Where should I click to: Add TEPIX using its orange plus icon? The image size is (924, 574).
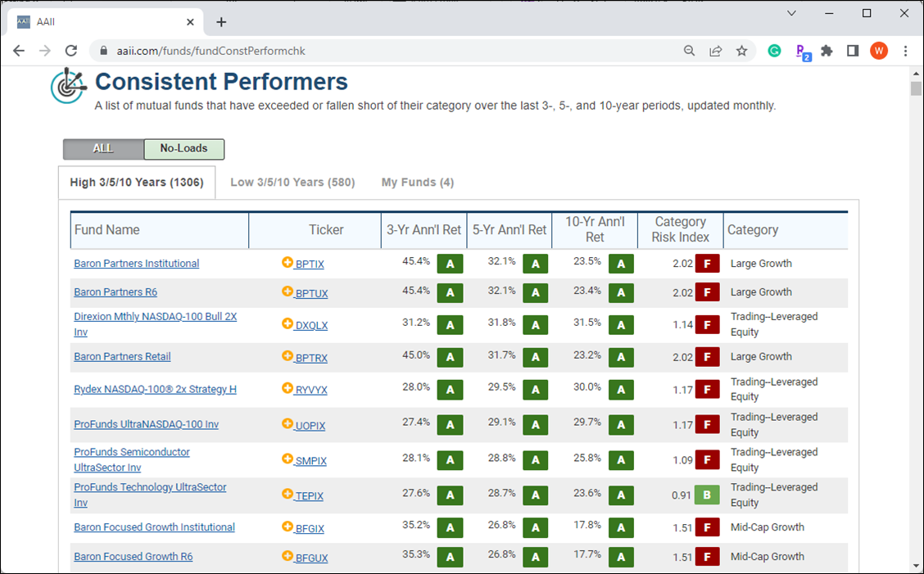point(287,494)
